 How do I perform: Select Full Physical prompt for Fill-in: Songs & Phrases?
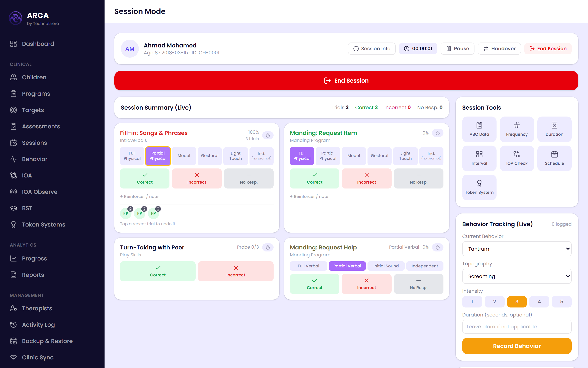(132, 156)
